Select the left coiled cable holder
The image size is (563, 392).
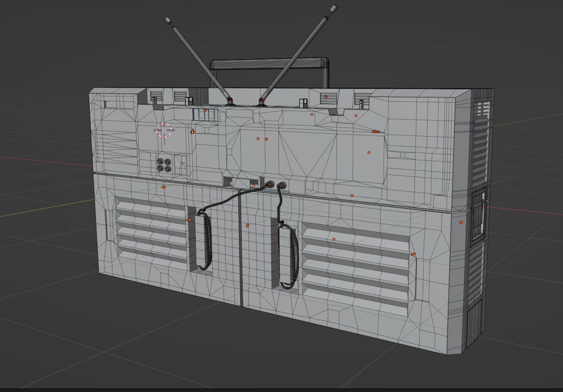[x=204, y=241]
